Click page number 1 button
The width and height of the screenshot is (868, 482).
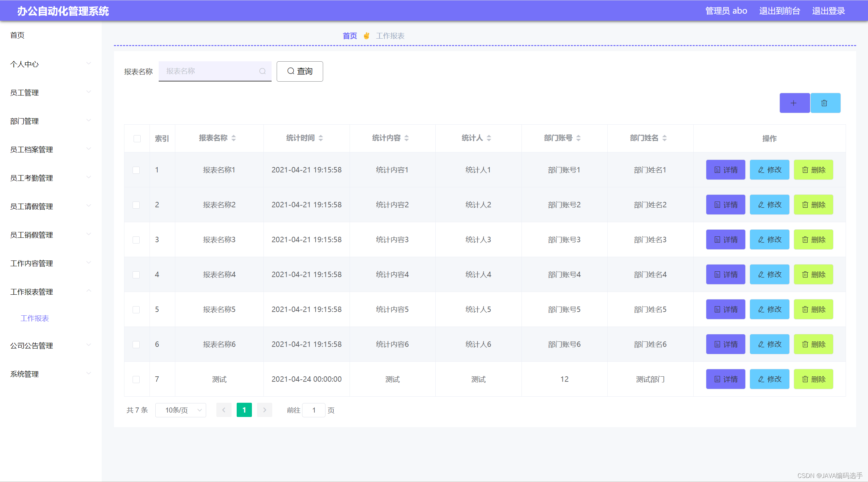point(244,410)
